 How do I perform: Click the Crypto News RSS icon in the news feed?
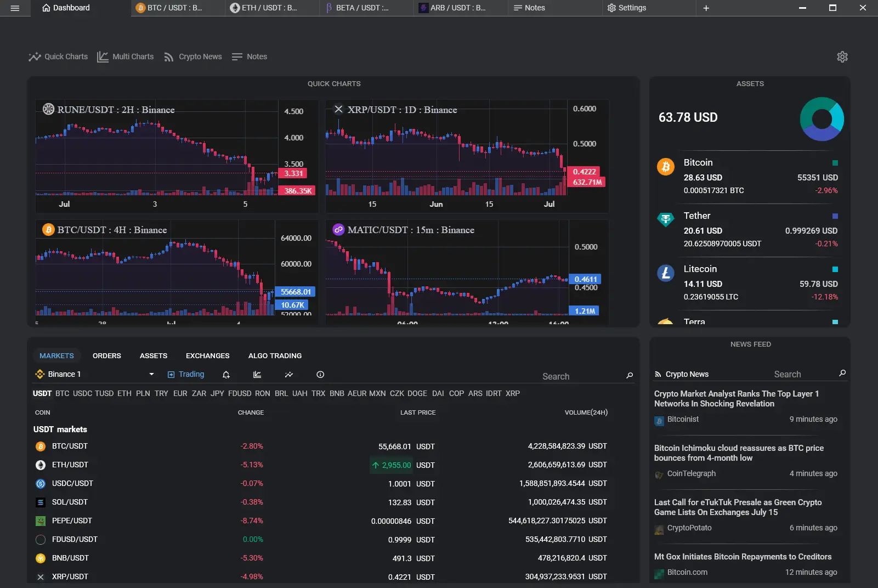point(658,375)
